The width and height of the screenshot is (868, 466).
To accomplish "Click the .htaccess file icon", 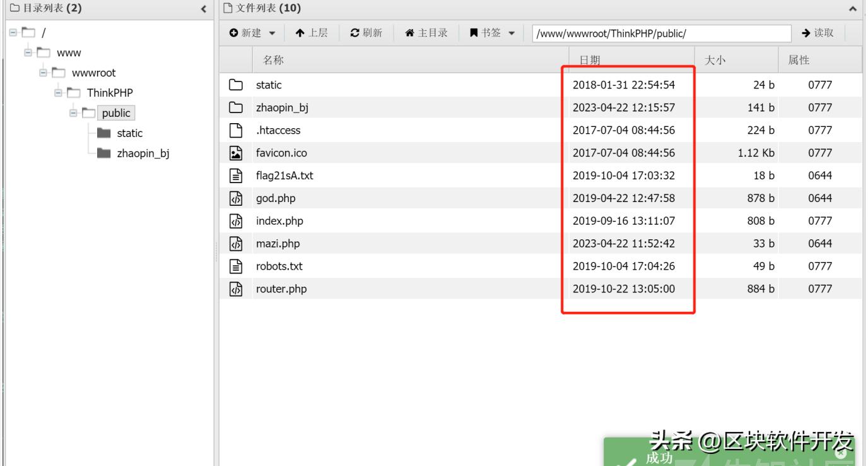I will pyautogui.click(x=235, y=130).
